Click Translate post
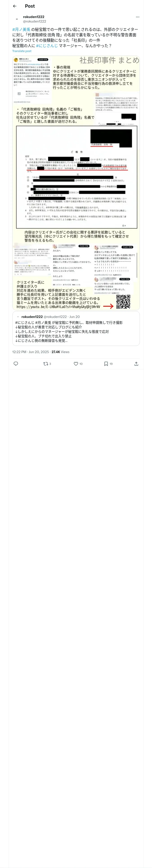The image size is (152, 868). pos(22,51)
